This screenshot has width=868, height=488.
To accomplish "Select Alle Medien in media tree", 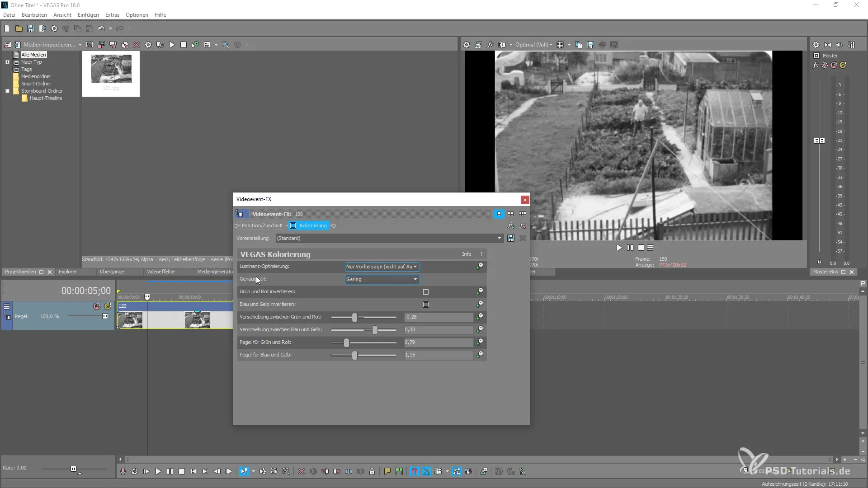I will click(x=33, y=55).
